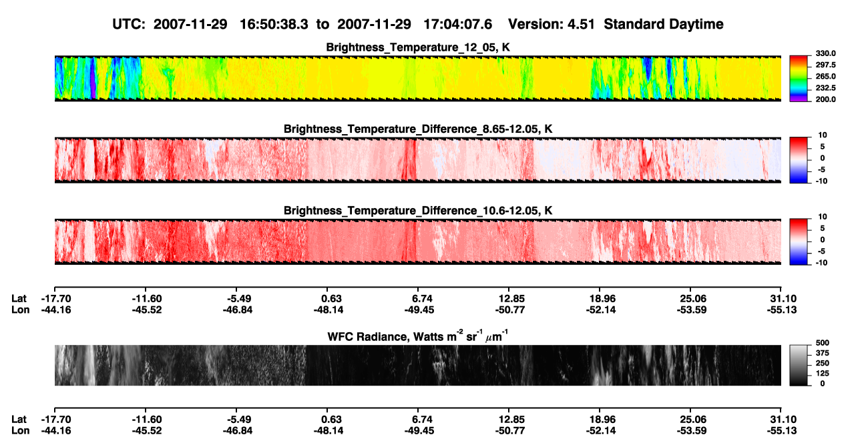This screenshot has height=445, width=868.
Task: Click latitude 18.96 below the 10.6-12.05 panel
Action: [602, 298]
